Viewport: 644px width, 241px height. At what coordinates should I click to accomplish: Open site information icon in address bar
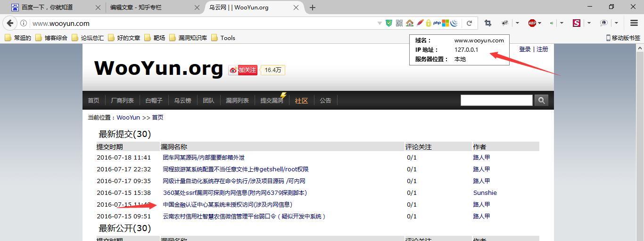click(24, 23)
